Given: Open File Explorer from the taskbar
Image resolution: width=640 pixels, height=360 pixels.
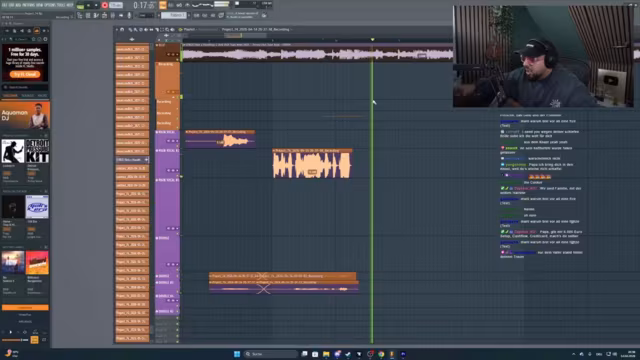Looking at the screenshot, I should tap(326, 354).
